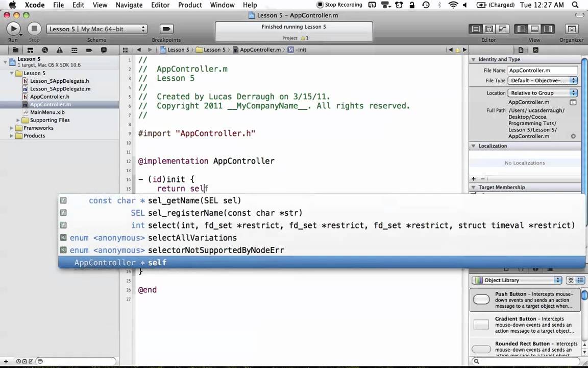Open the Window menu
This screenshot has width=588, height=368.
[x=223, y=5]
